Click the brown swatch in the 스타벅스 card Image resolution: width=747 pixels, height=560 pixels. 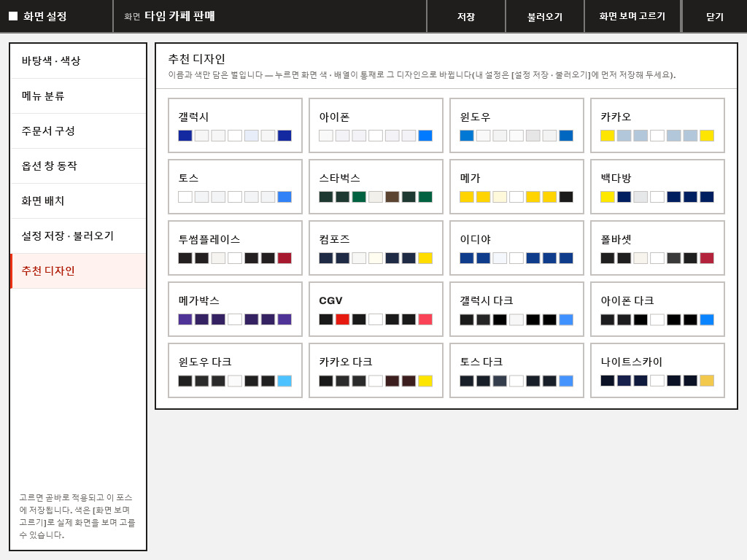tap(392, 197)
